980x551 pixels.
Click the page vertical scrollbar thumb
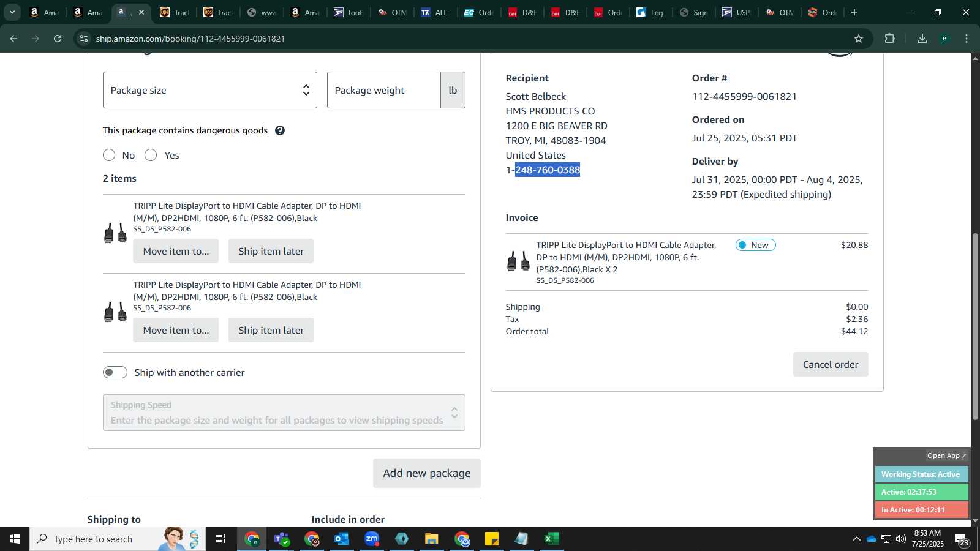coord(975,326)
